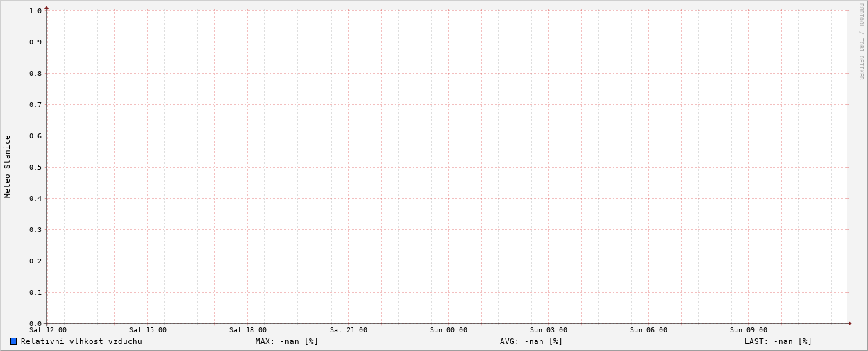Click the 'Sun 09:00' time label
Image resolution: width=868 pixels, height=351 pixels.
click(749, 330)
